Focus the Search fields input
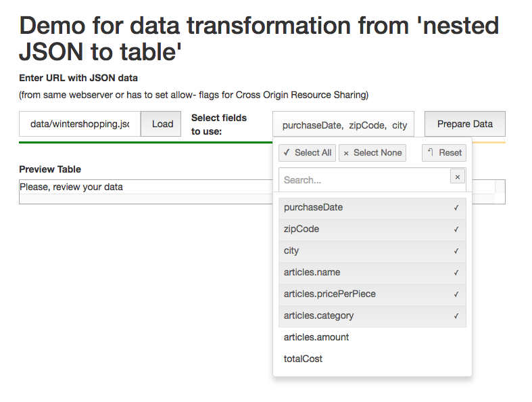532x402 pixels. [x=363, y=180]
